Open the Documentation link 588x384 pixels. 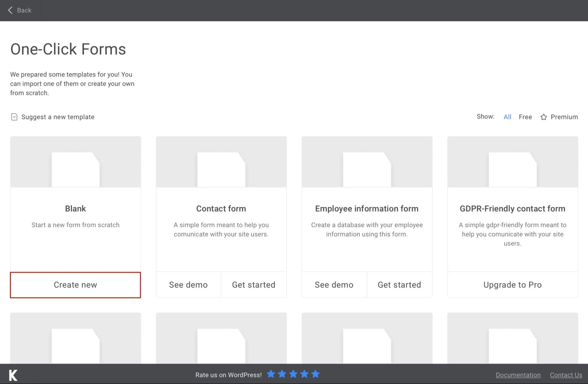[x=518, y=375]
